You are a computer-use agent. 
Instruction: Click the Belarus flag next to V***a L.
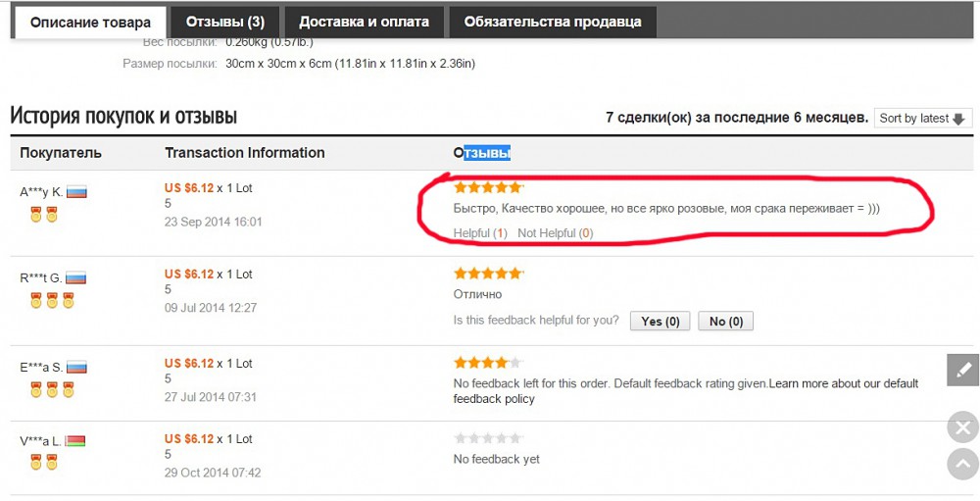tap(75, 441)
